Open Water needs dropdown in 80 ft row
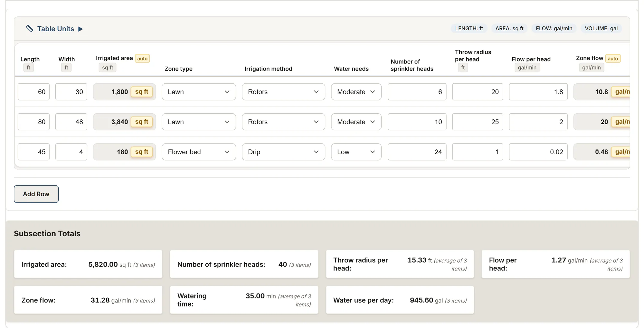Screen dimensions: 644x328 tap(356, 122)
